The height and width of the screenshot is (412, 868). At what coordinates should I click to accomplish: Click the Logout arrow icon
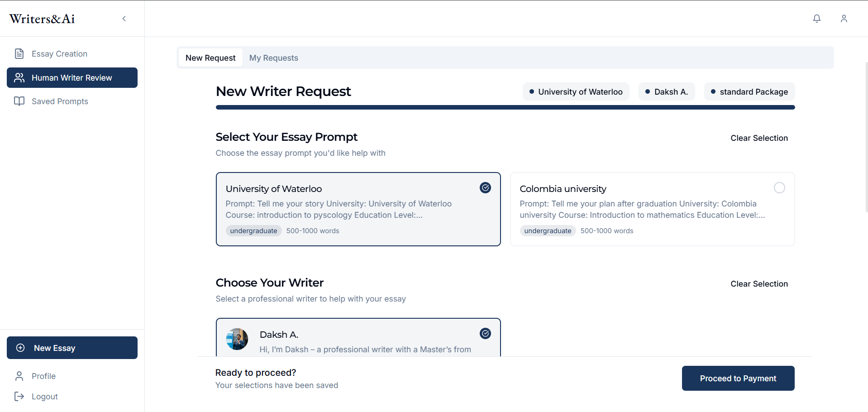(x=19, y=397)
